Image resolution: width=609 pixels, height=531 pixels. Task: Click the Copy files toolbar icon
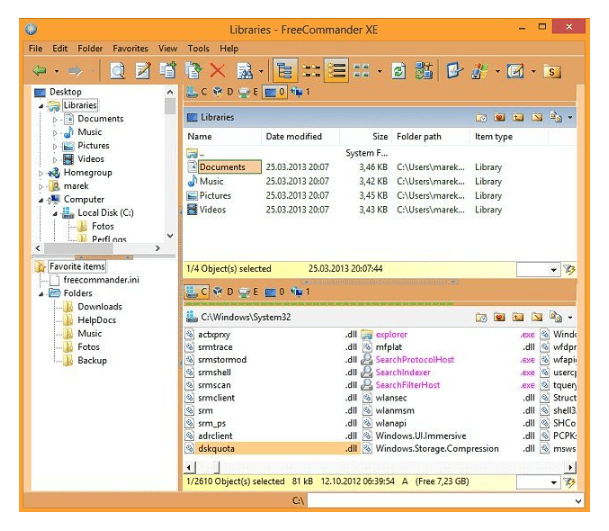(x=168, y=70)
